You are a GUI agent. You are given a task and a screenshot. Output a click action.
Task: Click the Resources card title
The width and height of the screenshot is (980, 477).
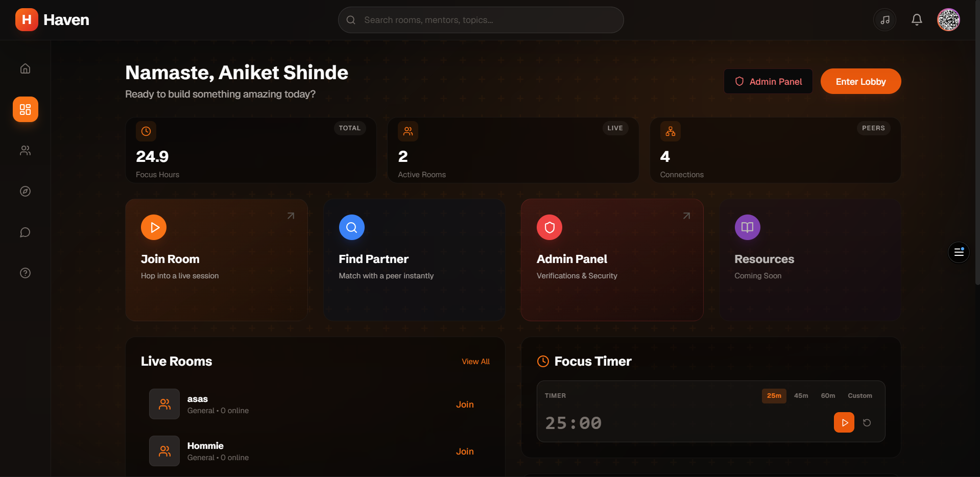(764, 259)
